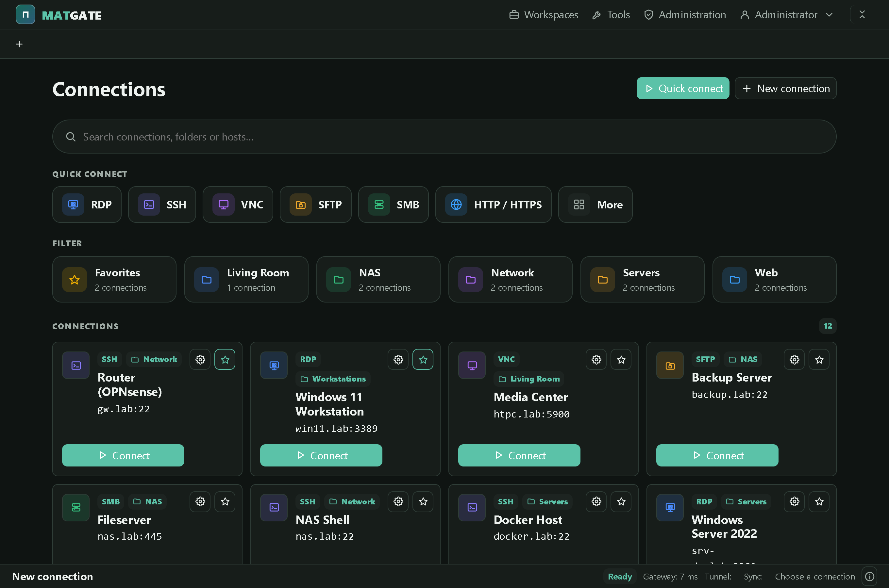Click the SMB server icon on Fileserver card

coord(76,507)
